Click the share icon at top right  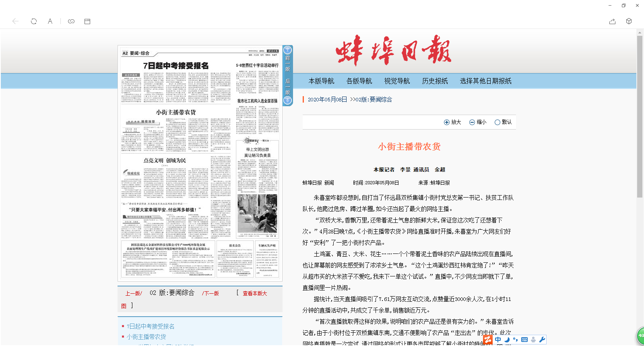tap(612, 21)
